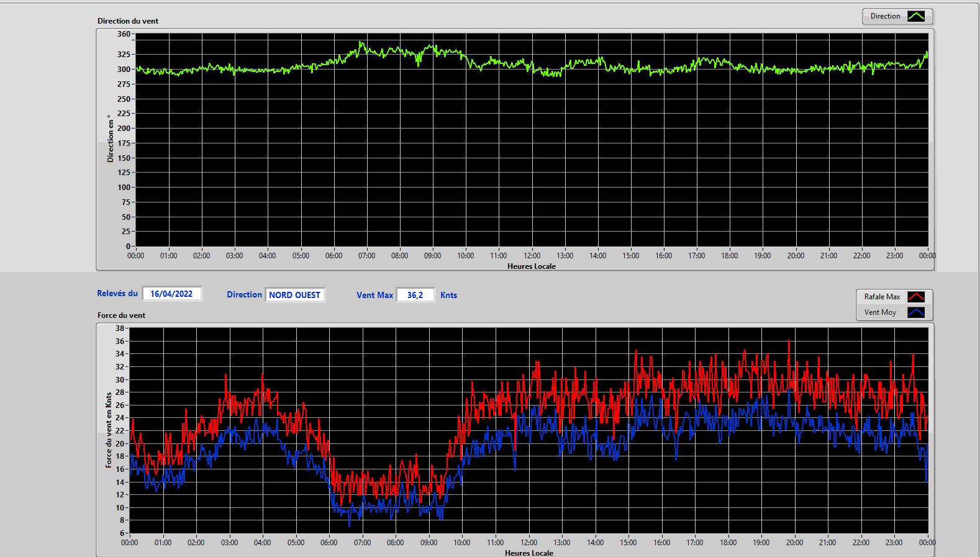The height and width of the screenshot is (557, 980).
Task: Click the green Direction legend plot icon
Action: (916, 16)
